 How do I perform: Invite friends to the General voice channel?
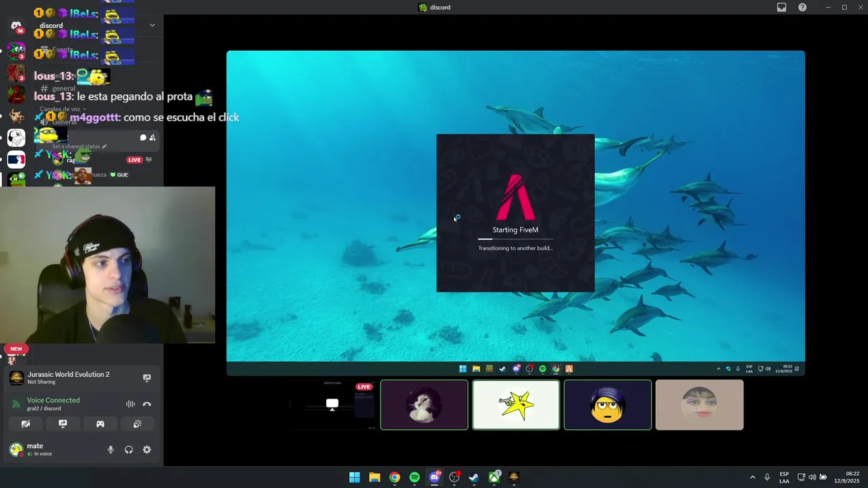click(x=153, y=138)
